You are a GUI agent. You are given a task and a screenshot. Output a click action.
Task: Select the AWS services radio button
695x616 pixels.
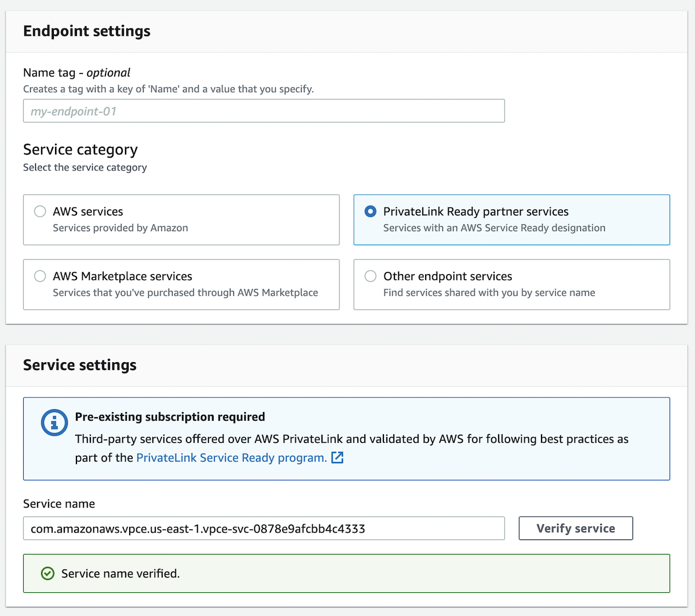pyautogui.click(x=39, y=211)
